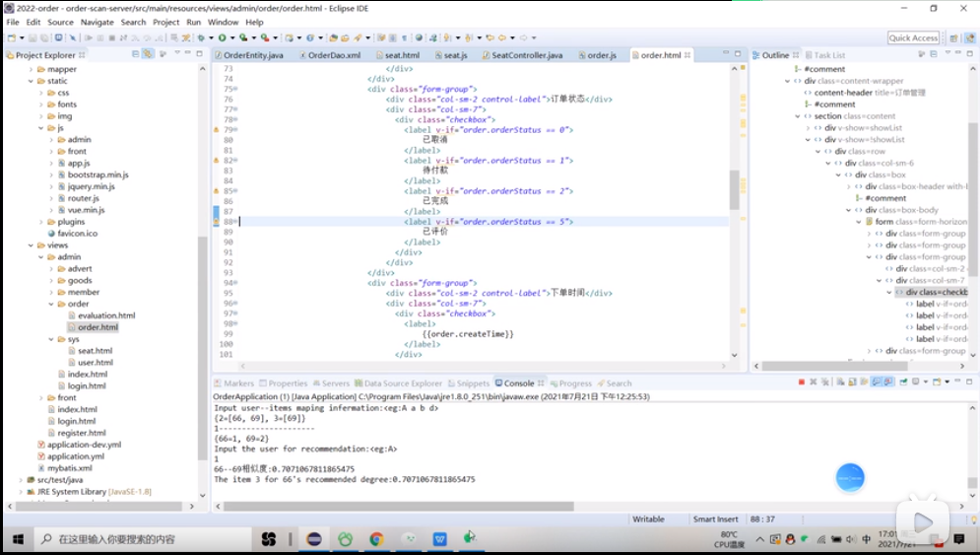Maximize the Console view icon
The width and height of the screenshot is (980, 555).
[x=969, y=382]
